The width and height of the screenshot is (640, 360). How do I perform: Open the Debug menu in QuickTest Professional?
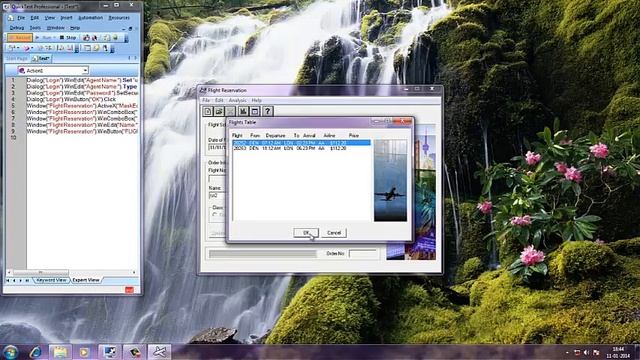tap(17, 28)
